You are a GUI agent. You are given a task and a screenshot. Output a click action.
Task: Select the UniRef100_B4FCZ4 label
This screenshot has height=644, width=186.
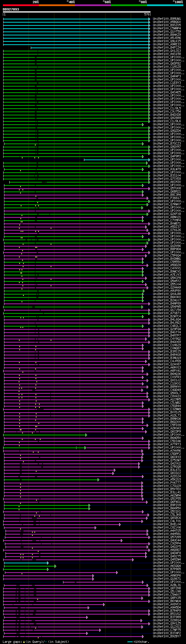coord(167,47)
